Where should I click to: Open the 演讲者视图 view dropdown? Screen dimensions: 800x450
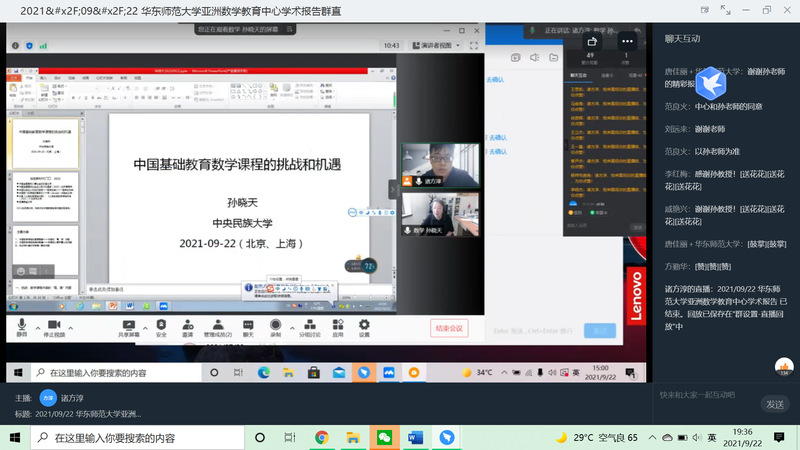(436, 45)
